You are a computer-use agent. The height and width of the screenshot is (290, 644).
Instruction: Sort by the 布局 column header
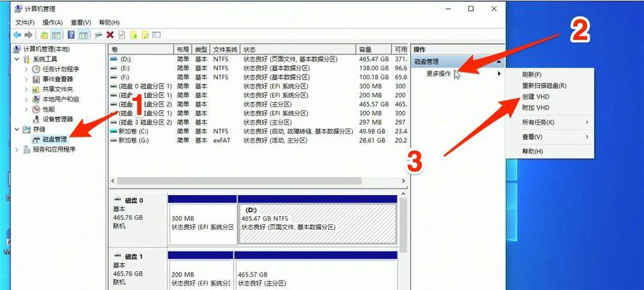click(183, 49)
